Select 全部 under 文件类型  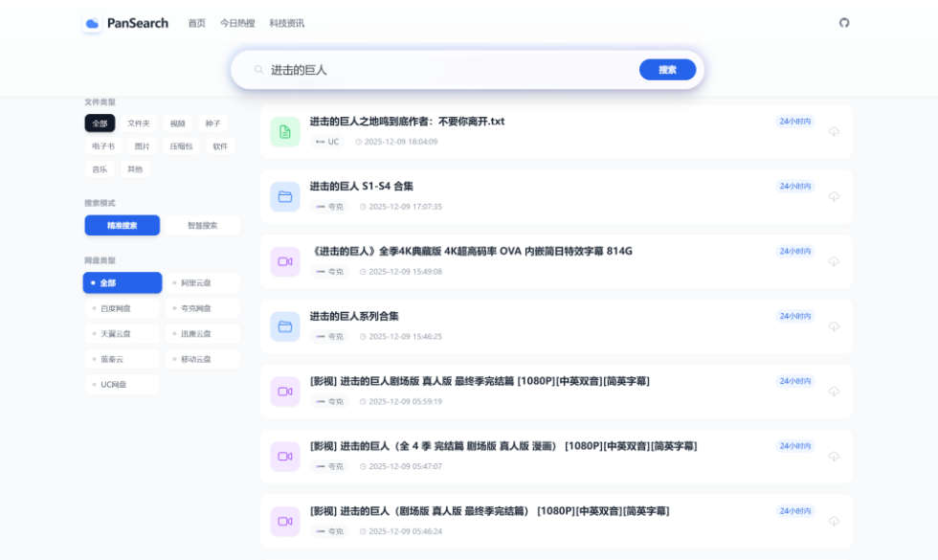coord(100,123)
